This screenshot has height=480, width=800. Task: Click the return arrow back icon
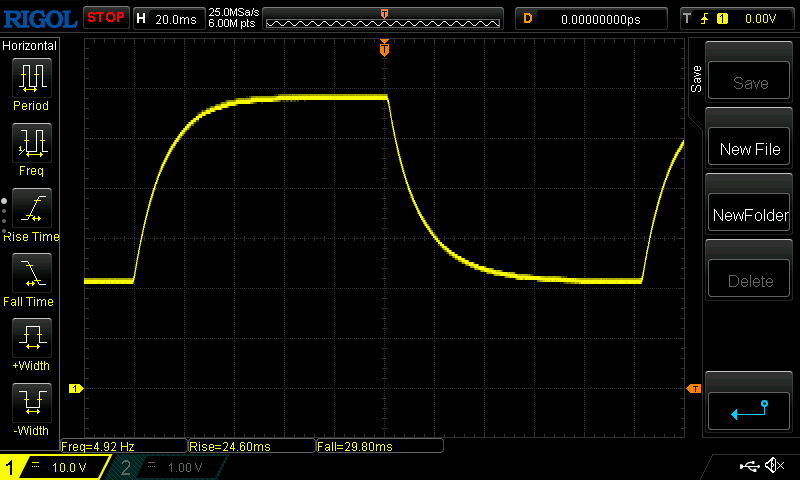pyautogui.click(x=750, y=409)
